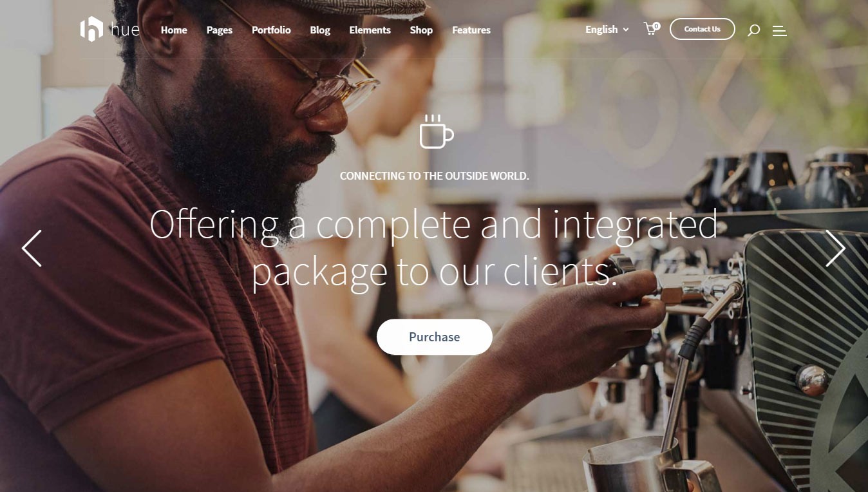The image size is (868, 492).
Task: Open the hamburger side menu icon
Action: point(779,30)
